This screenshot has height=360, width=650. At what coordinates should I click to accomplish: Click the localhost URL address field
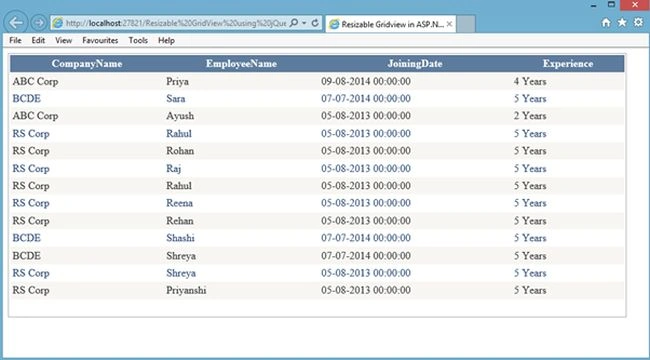[x=176, y=23]
